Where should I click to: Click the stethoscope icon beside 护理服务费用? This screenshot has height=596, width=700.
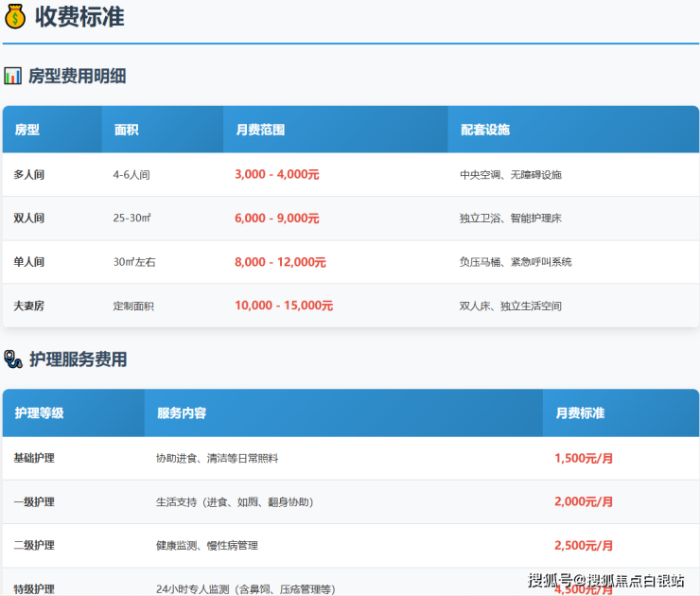[12, 359]
